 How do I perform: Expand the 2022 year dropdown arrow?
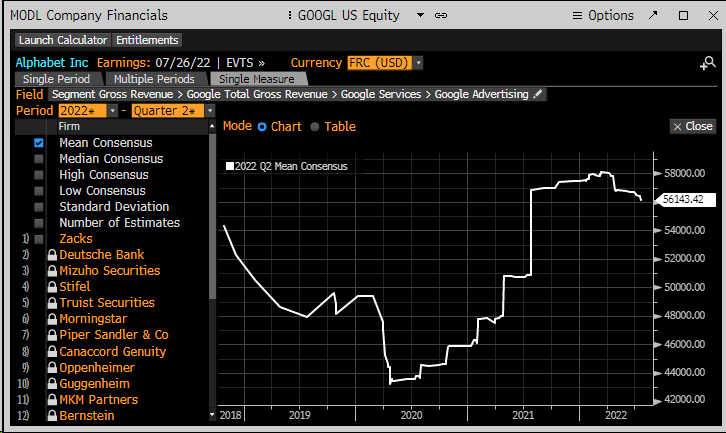pos(113,111)
